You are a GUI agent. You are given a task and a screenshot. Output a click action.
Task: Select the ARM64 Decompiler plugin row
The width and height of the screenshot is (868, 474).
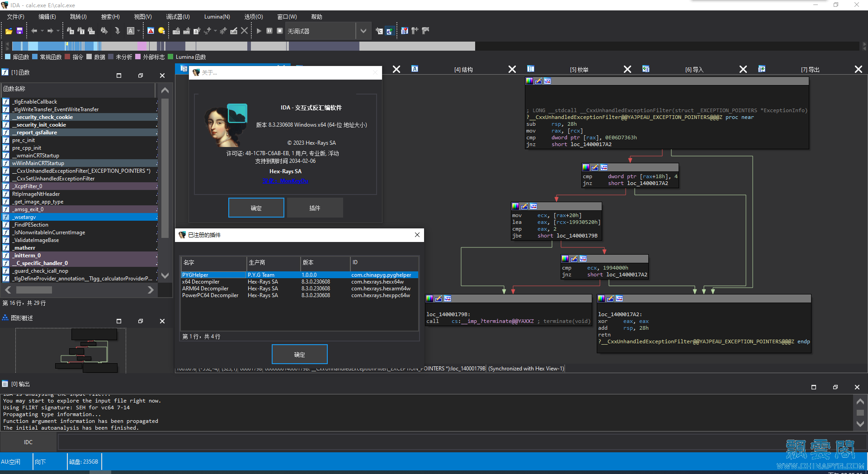click(x=300, y=288)
